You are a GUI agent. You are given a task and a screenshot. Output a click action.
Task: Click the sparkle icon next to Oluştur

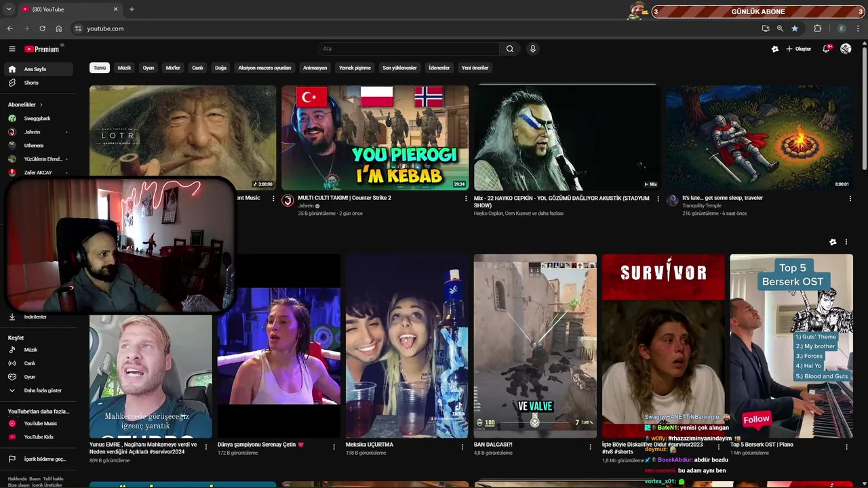[775, 49]
